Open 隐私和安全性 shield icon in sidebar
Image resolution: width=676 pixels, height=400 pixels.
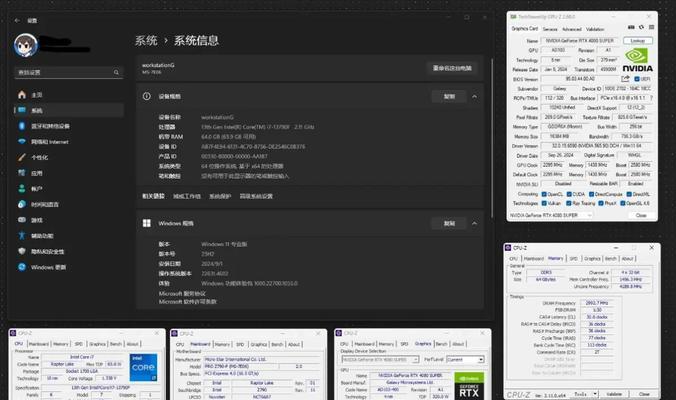pos(22,251)
